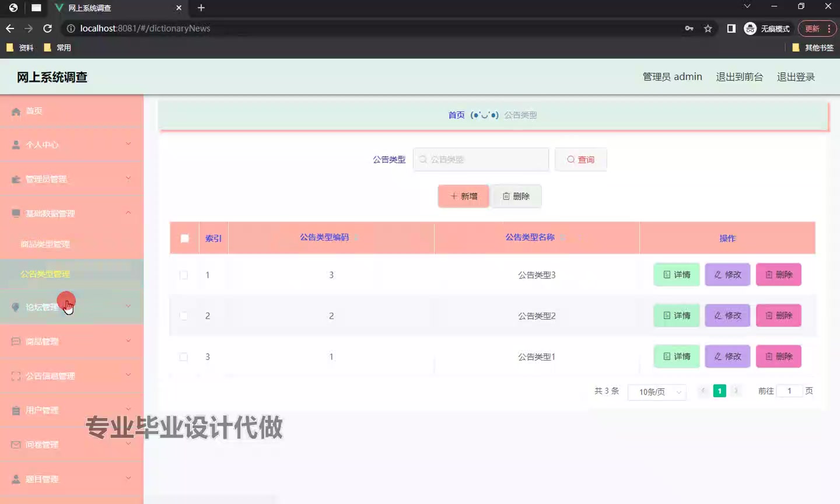The width and height of the screenshot is (840, 504).
Task: Open the 10条/页 page size dropdown
Action: (x=657, y=391)
